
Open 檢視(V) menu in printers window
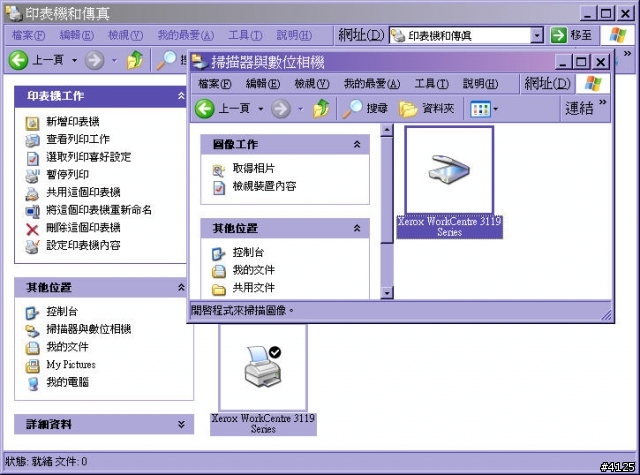[x=125, y=36]
